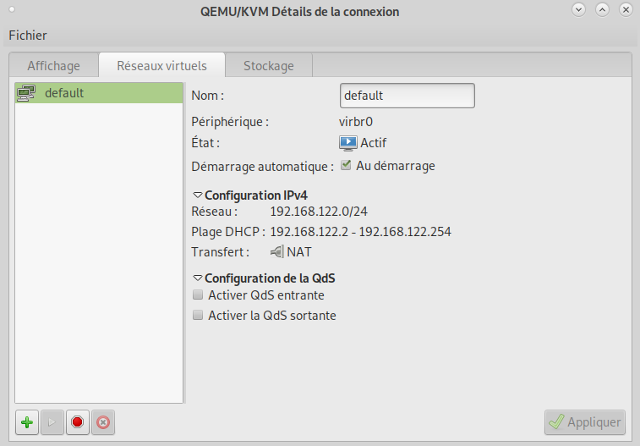Stop the network with red record icon
Viewport: 640px width, 446px height.
pyautogui.click(x=78, y=422)
